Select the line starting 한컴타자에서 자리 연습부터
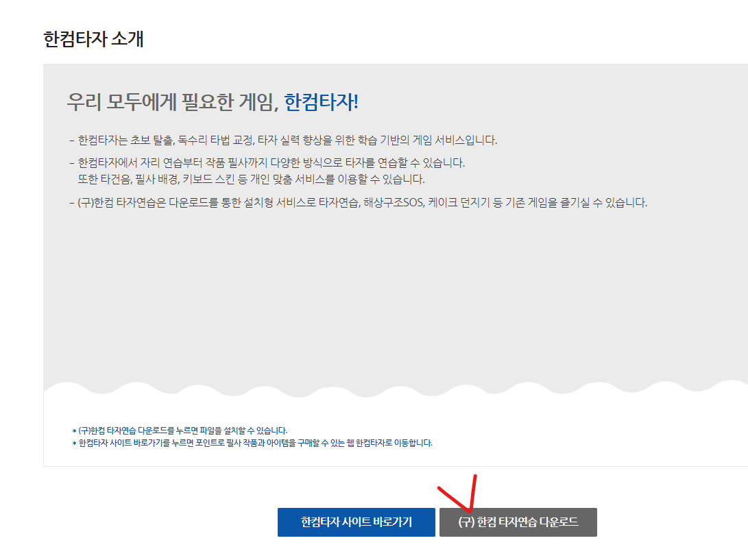Image resolution: width=748 pixels, height=560 pixels. (x=271, y=162)
